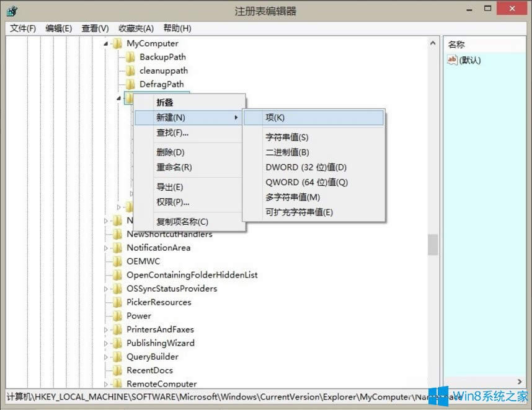Click the Power folder icon
532x410 pixels.
coord(117,316)
